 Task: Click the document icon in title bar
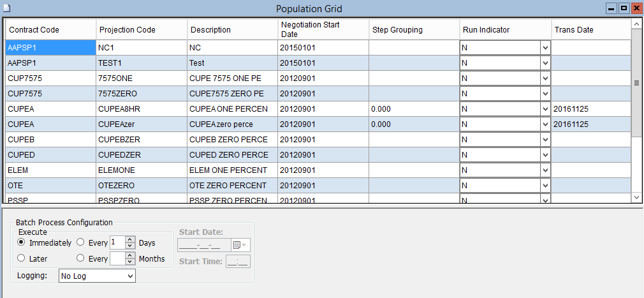point(7,8)
